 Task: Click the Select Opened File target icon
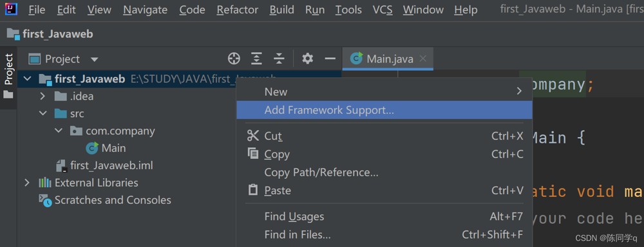(234, 59)
